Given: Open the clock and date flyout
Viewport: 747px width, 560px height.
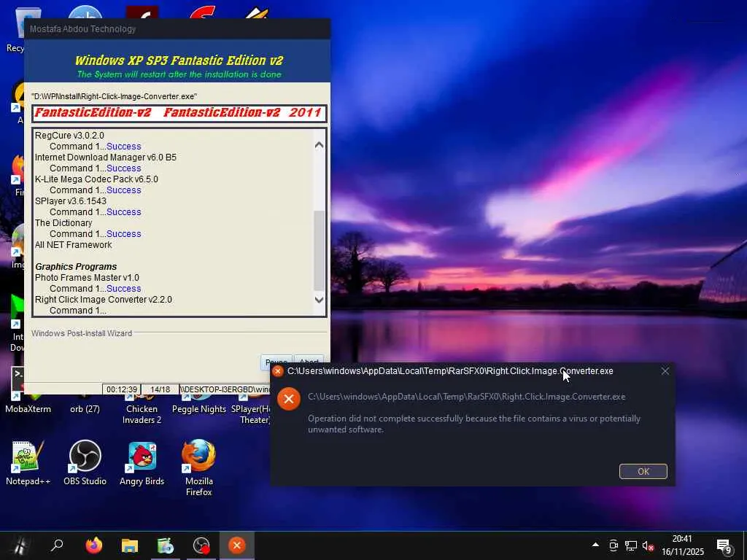Looking at the screenshot, I should [682, 545].
